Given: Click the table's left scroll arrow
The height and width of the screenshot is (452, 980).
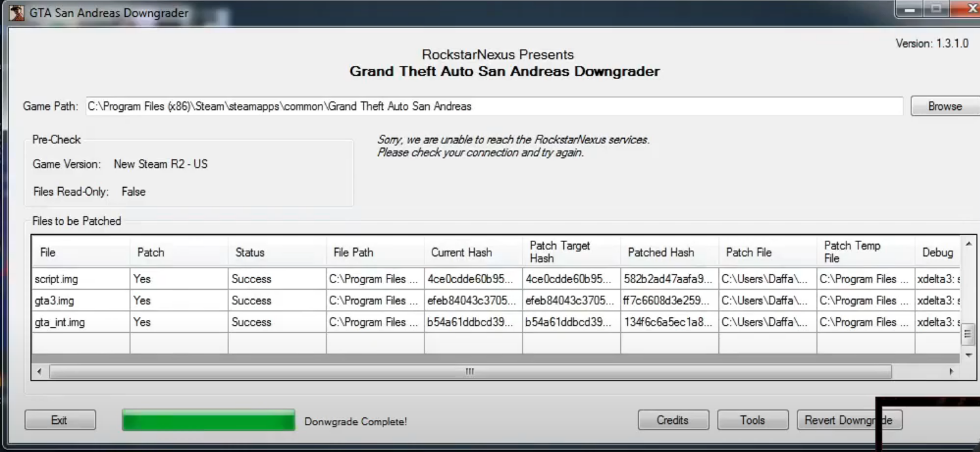Looking at the screenshot, I should point(39,372).
